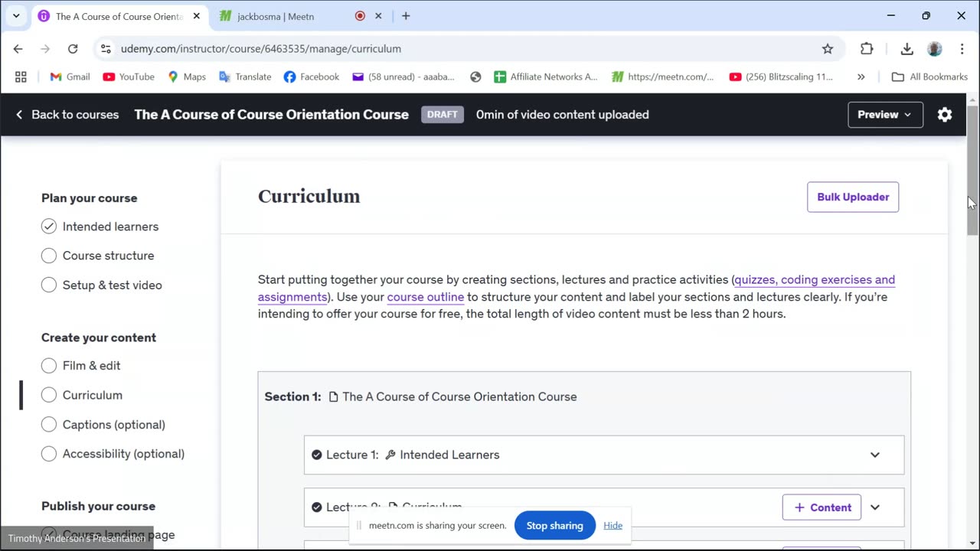Go back to courses
The image size is (980, 551).
click(67, 115)
